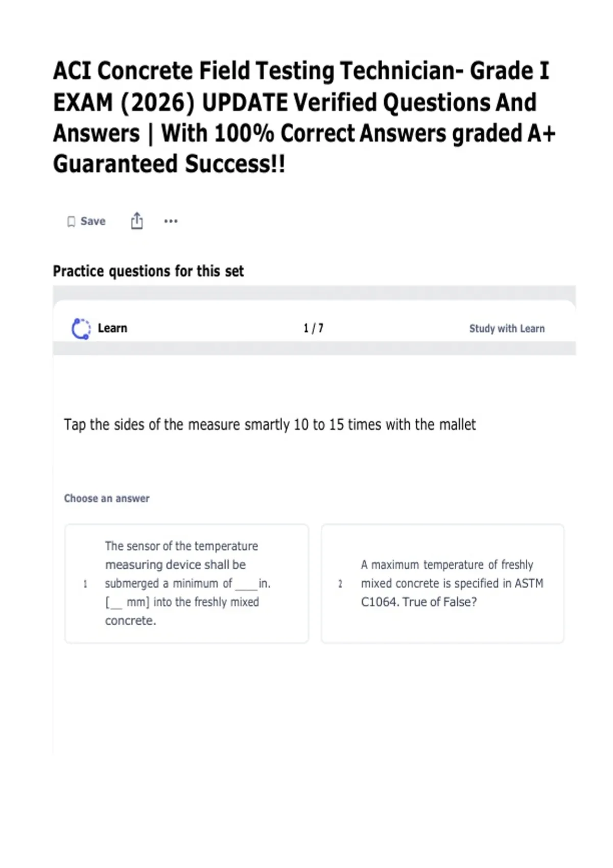Click the Save label text
This screenshot has width=613, height=868.
(93, 221)
